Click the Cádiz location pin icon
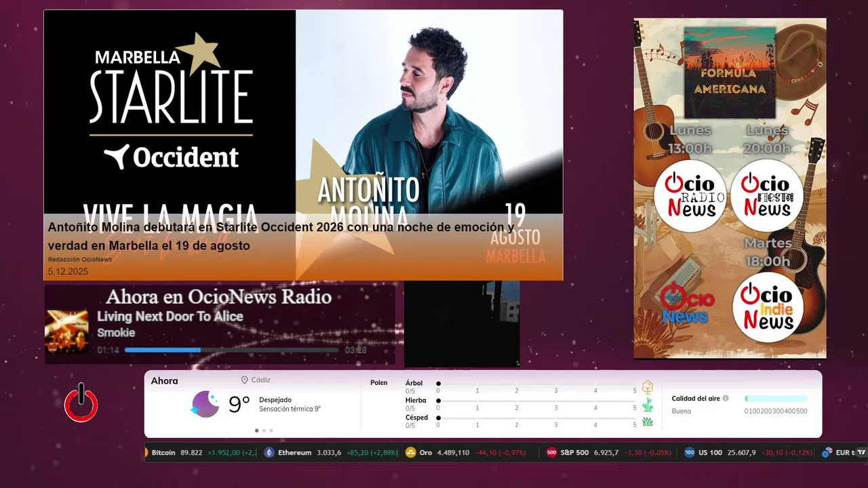The width and height of the screenshot is (868, 488). coord(244,380)
